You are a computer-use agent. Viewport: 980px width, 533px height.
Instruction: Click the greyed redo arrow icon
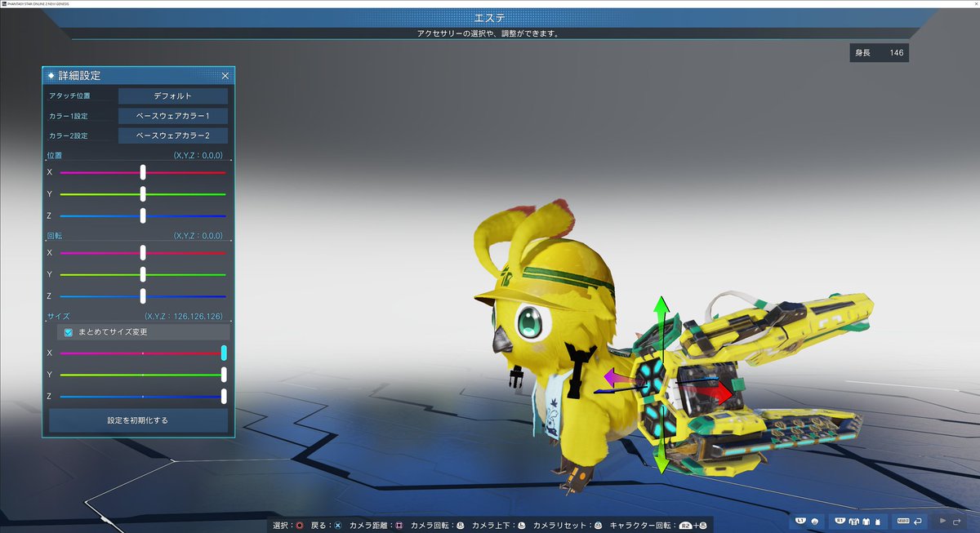click(x=957, y=520)
